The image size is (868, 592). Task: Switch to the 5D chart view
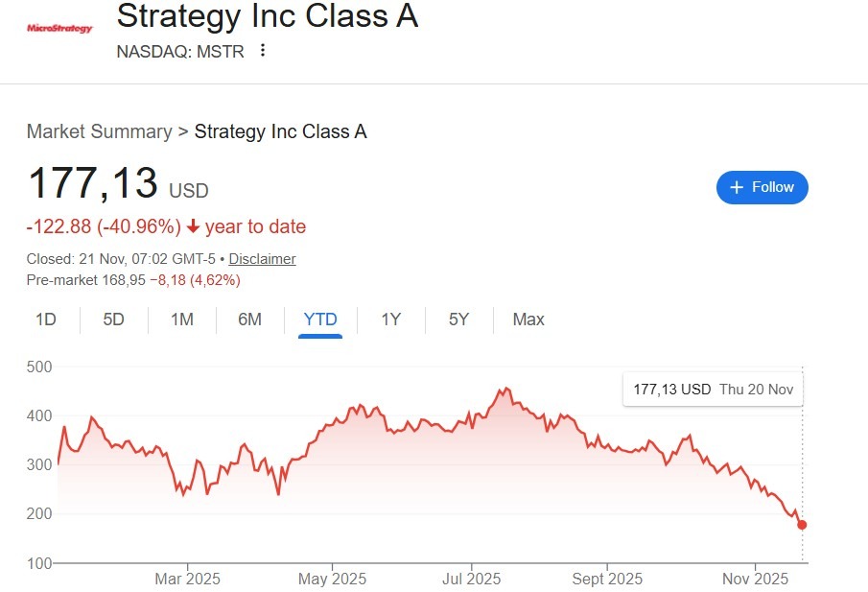click(112, 319)
